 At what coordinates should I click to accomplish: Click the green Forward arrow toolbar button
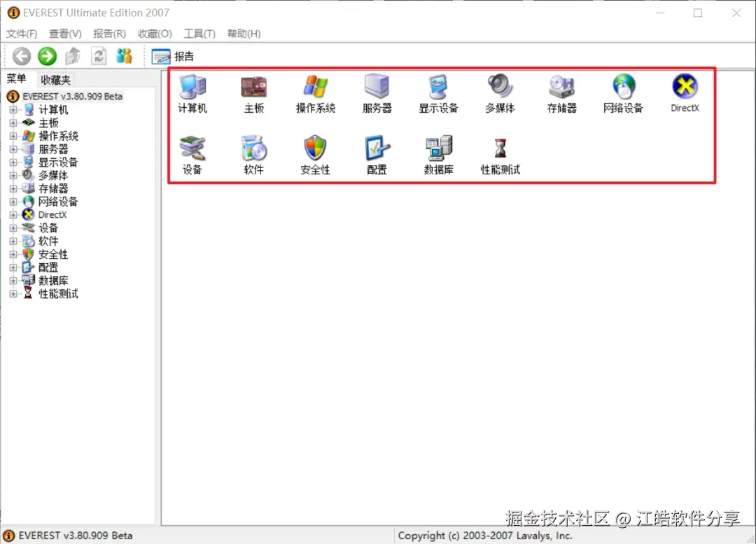[x=48, y=57]
